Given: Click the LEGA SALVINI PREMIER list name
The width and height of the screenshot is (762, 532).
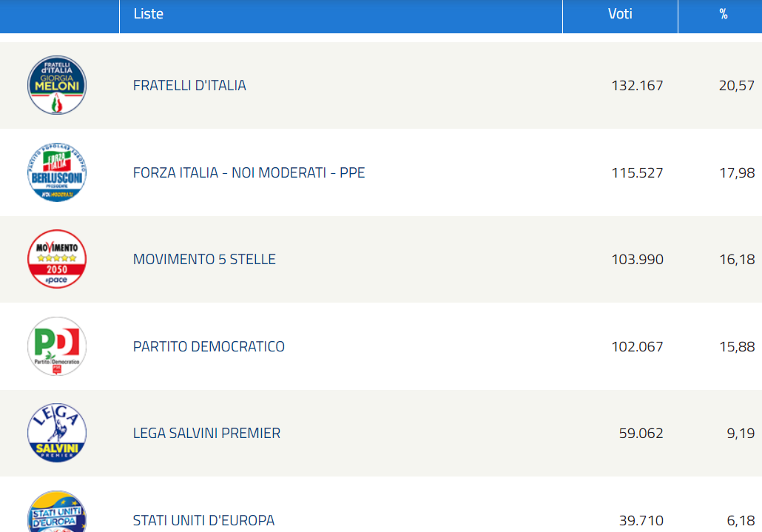Looking at the screenshot, I should coord(206,433).
